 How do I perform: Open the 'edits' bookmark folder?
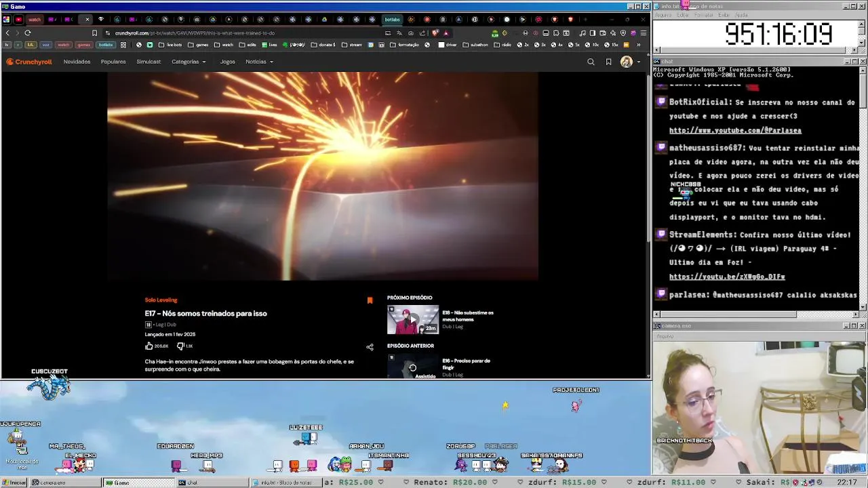point(248,45)
